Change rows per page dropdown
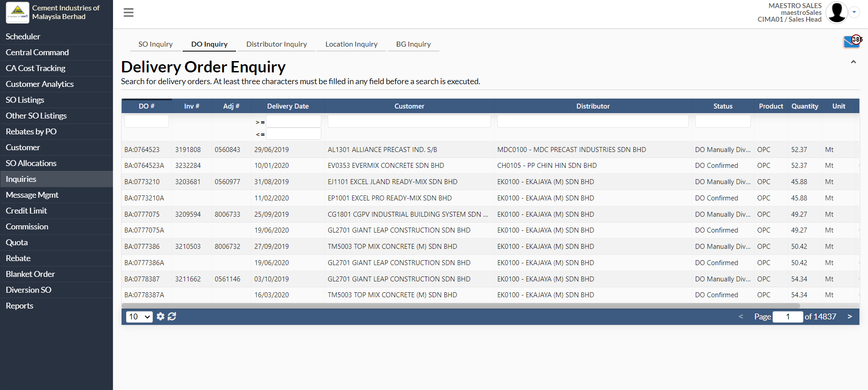 pyautogui.click(x=139, y=317)
